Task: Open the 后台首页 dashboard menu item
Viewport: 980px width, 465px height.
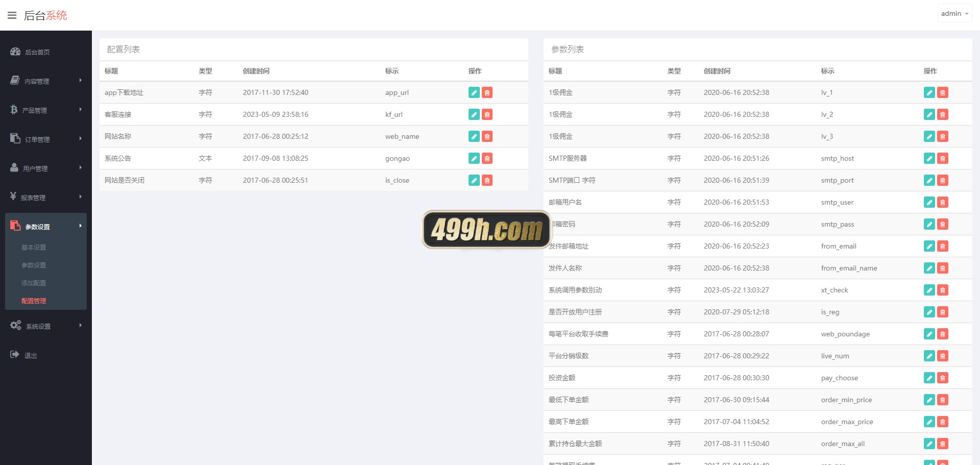Action: click(x=46, y=52)
